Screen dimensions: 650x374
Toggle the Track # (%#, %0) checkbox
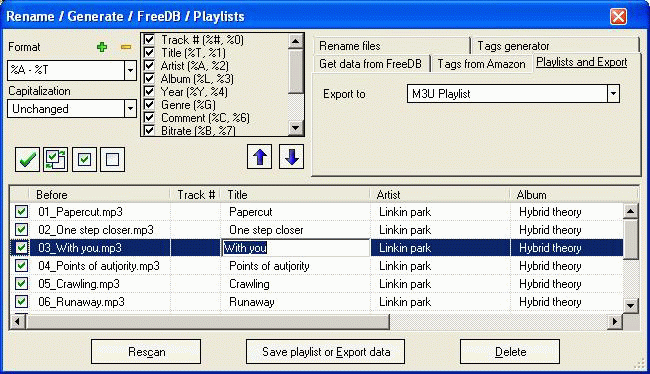(x=149, y=39)
